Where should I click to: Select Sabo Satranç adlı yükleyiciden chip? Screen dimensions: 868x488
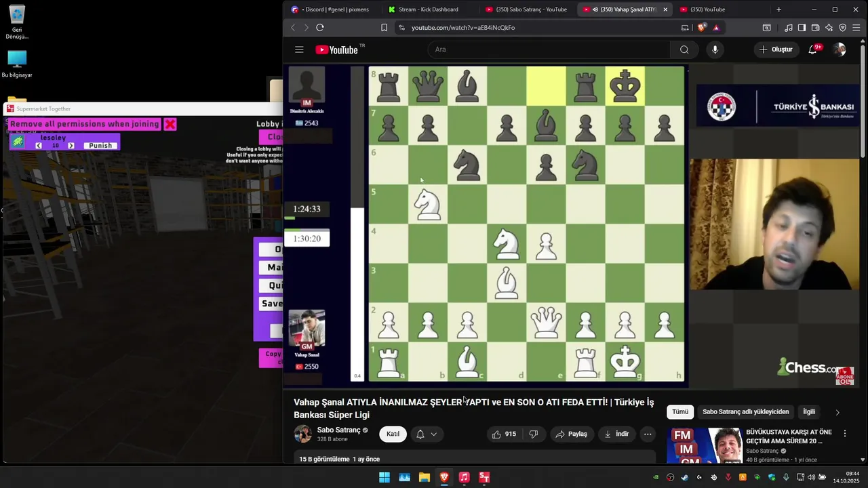[745, 411]
